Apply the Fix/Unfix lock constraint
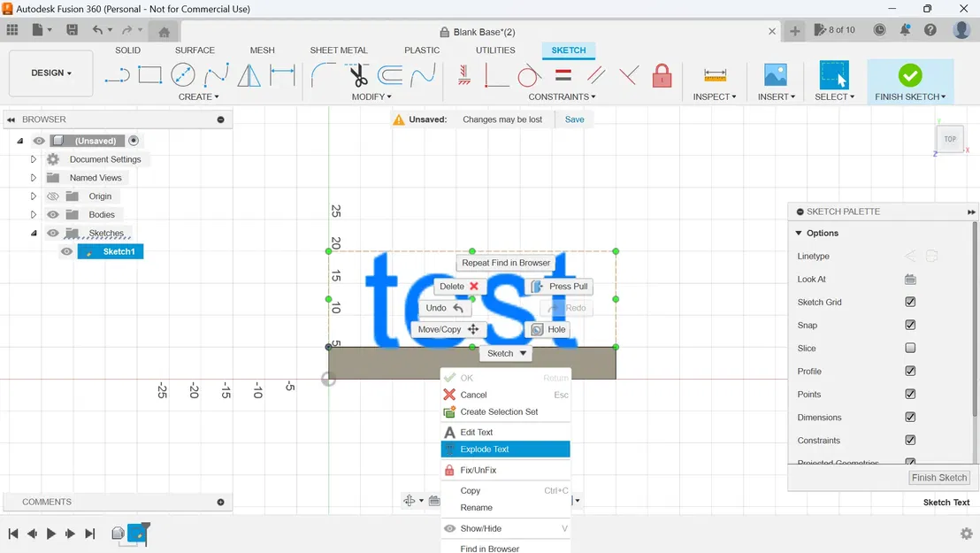980x553 pixels. (662, 76)
